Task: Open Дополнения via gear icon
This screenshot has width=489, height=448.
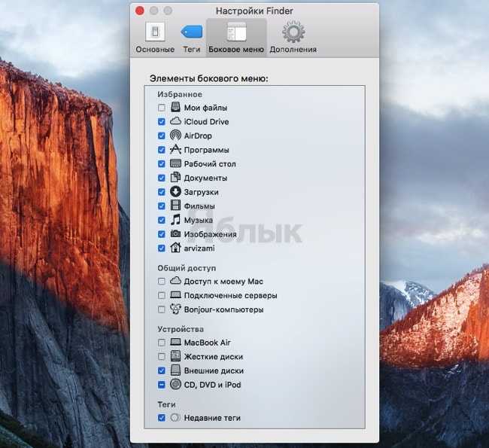Action: 293,32
